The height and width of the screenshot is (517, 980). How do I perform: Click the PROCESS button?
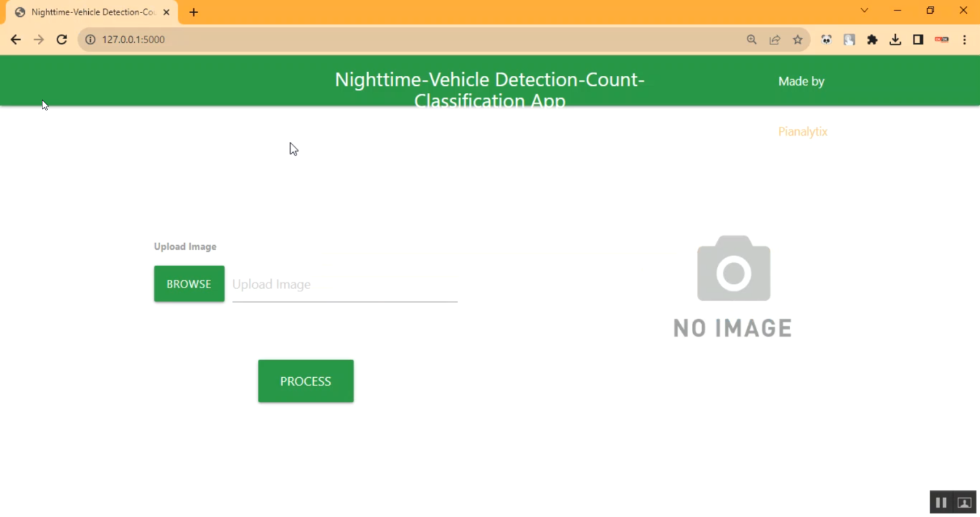tap(306, 381)
